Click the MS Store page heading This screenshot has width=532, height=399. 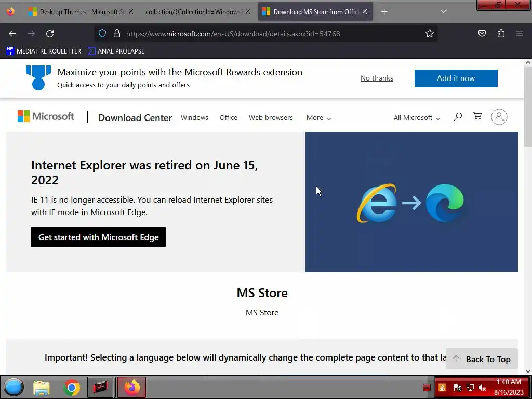click(x=262, y=293)
